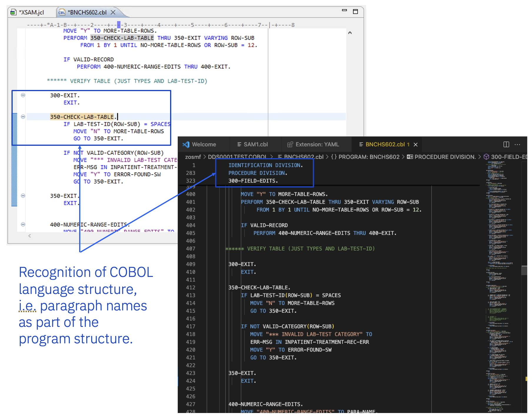The image size is (532, 418).
Task: Minimize the top editor pane
Action: pos(344,11)
